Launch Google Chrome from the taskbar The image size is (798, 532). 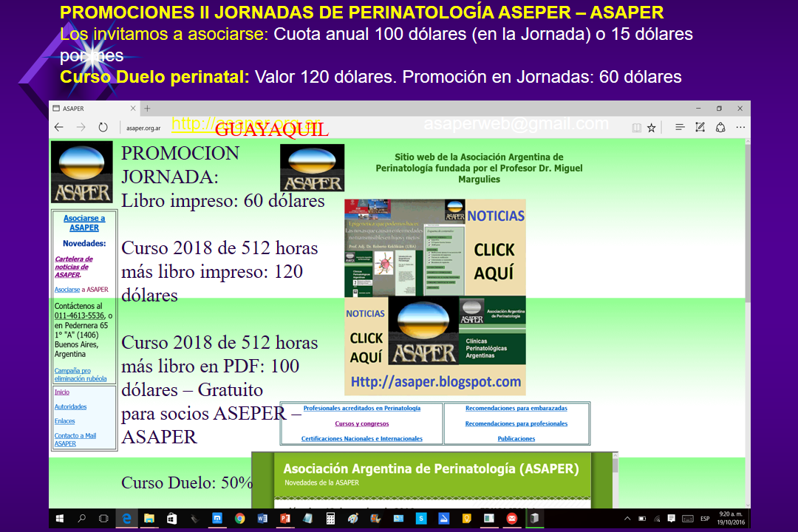[x=239, y=519]
